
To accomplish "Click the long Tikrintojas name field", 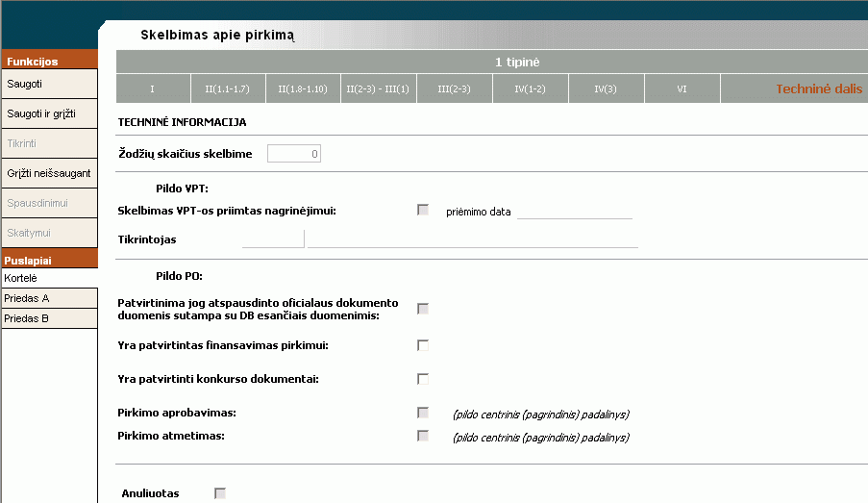I will coord(473,239).
